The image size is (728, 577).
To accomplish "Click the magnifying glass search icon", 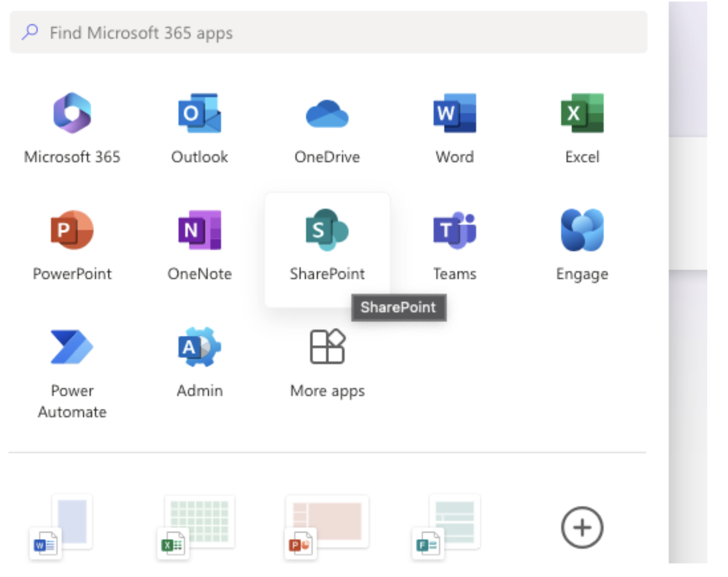I will (x=30, y=32).
